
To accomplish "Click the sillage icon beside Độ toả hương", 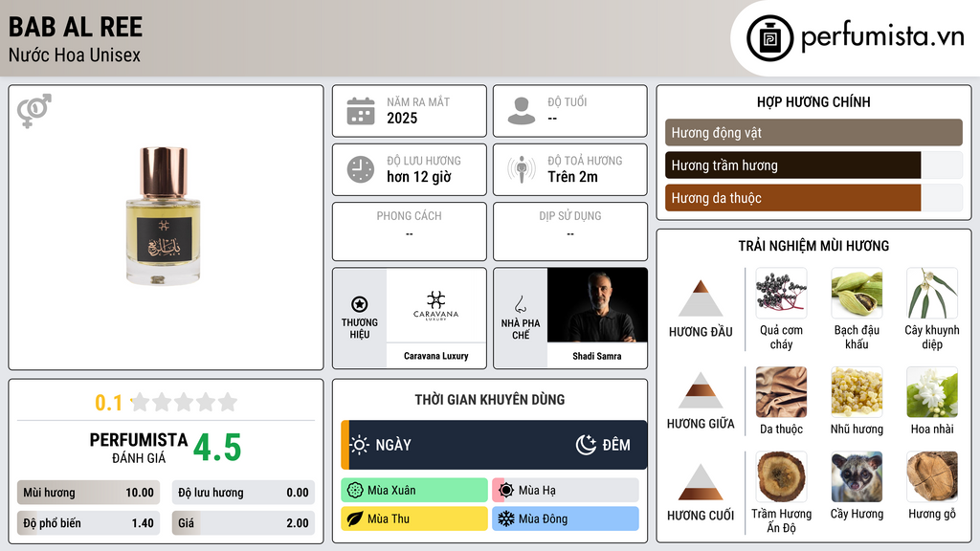I will [522, 169].
